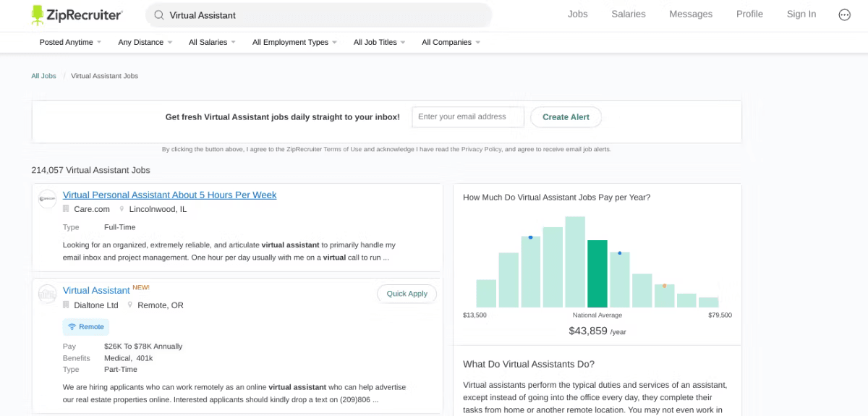Open the Virtual Personal Assistant job link
This screenshot has width=868, height=416.
point(169,195)
